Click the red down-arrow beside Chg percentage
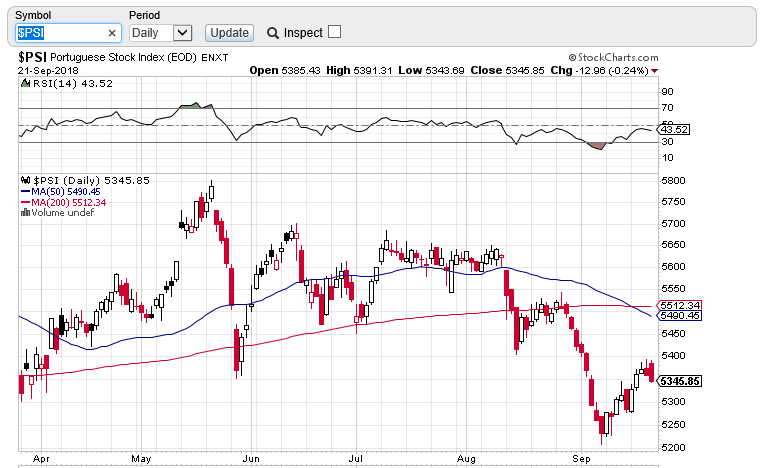The height and width of the screenshot is (468, 765). (654, 71)
